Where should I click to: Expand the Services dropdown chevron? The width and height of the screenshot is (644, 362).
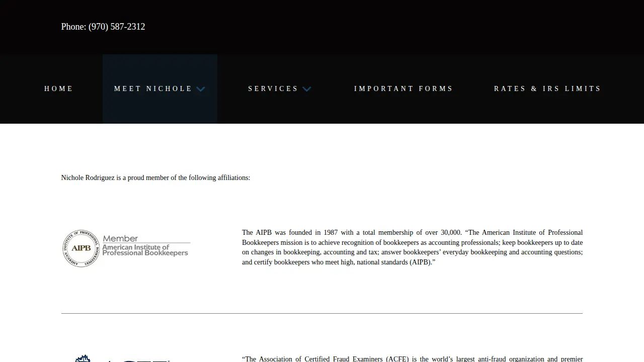[x=307, y=89]
